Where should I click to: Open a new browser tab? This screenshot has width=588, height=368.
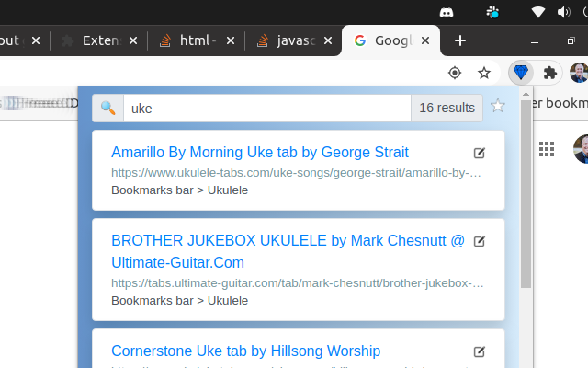click(x=460, y=40)
